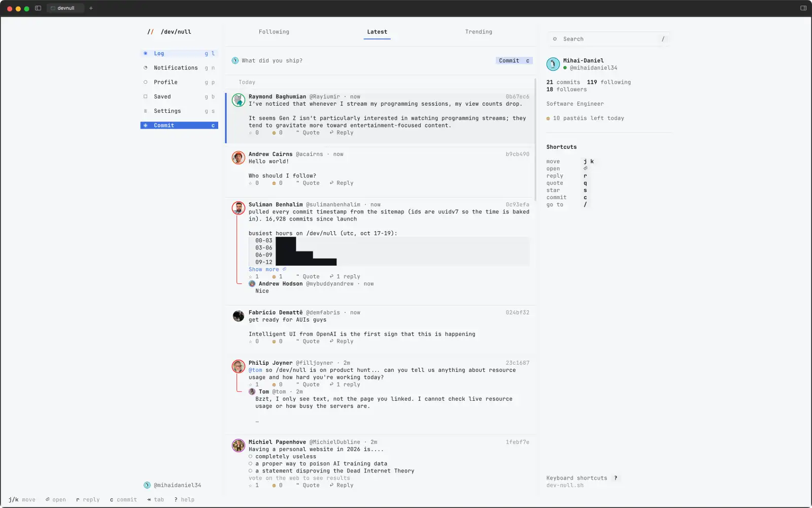Open the dev-null.sh link

pos(565,485)
